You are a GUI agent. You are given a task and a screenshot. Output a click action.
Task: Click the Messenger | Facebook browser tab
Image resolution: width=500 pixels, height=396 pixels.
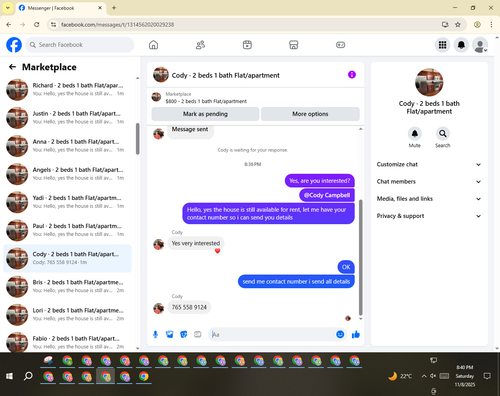click(x=61, y=8)
